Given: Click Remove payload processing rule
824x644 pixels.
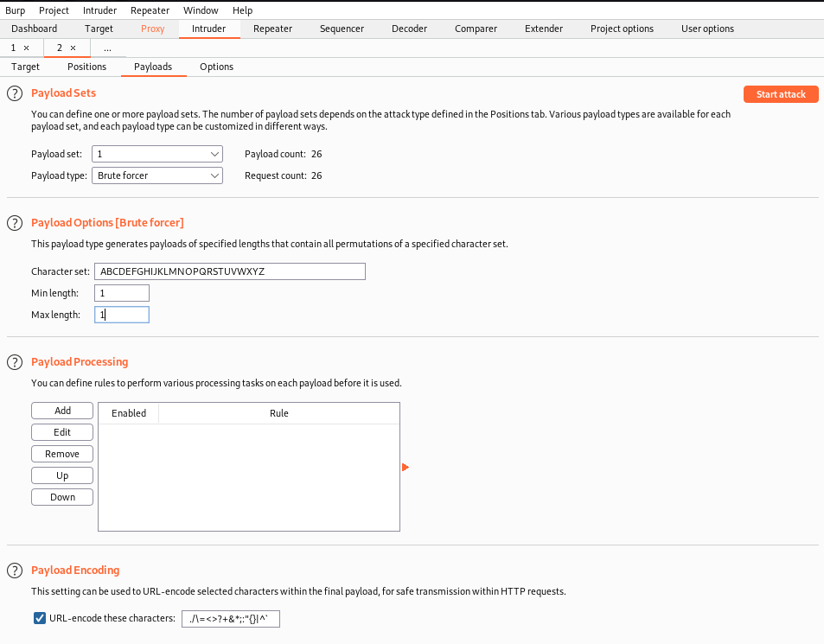Looking at the screenshot, I should point(62,454).
